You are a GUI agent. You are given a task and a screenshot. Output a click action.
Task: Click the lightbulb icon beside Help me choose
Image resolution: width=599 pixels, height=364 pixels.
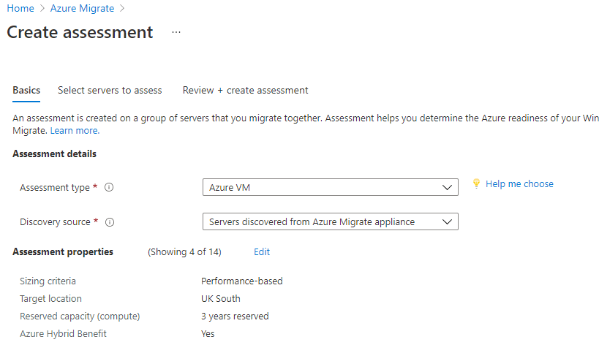(476, 183)
